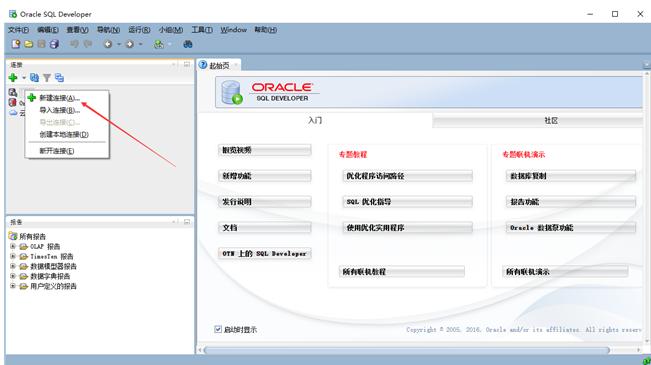Image resolution: width=651 pixels, height=365 pixels.
Task: Expand the 数据字典报告 tree node
Action: point(13,276)
